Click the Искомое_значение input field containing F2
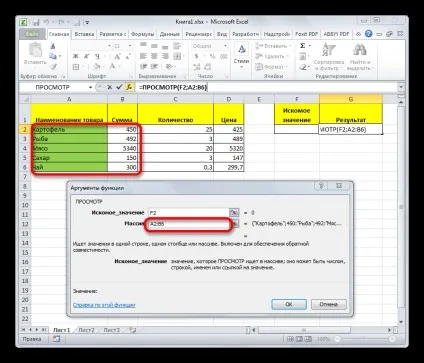 coord(188,212)
